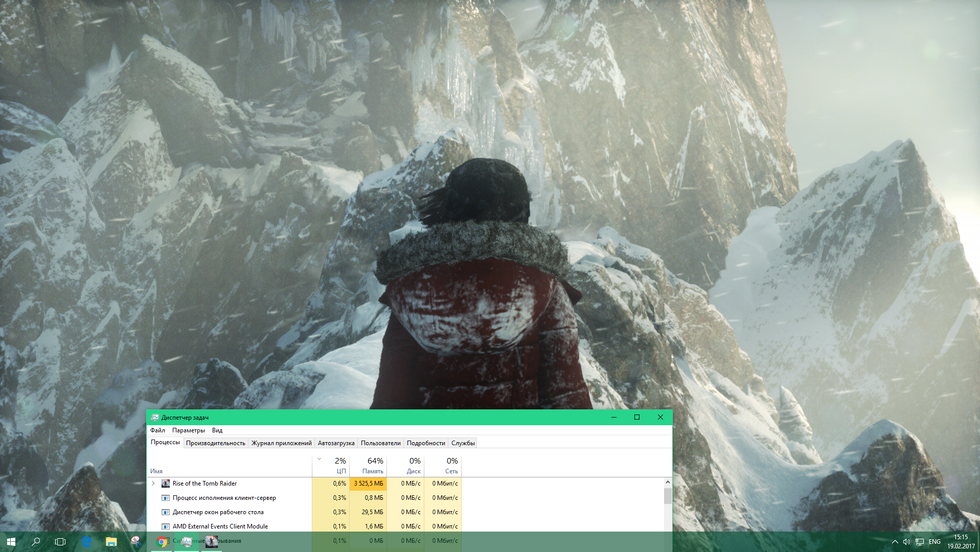
Task: Switch to Google Chrome on taskbar
Action: (162, 542)
